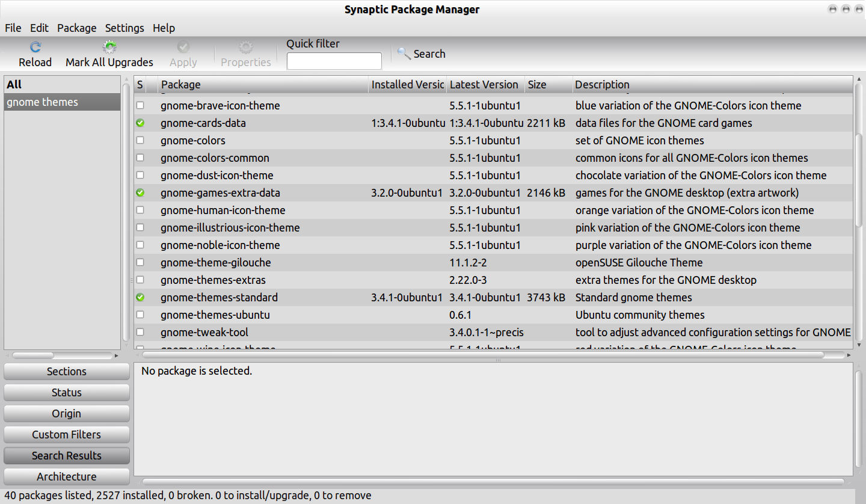Toggle status checkbox for gnome-themes-ubuntu
Screen dimensions: 866x504
pos(140,315)
